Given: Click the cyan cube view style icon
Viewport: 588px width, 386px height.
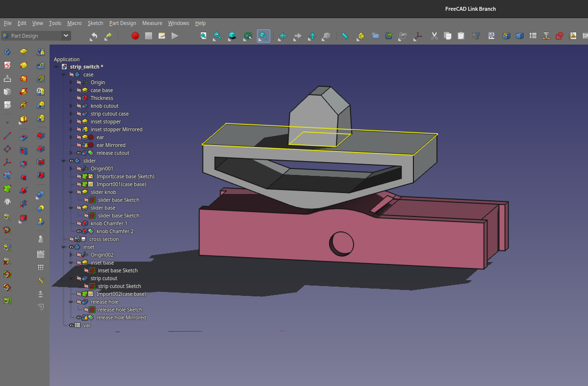Looking at the screenshot, I should [x=232, y=36].
